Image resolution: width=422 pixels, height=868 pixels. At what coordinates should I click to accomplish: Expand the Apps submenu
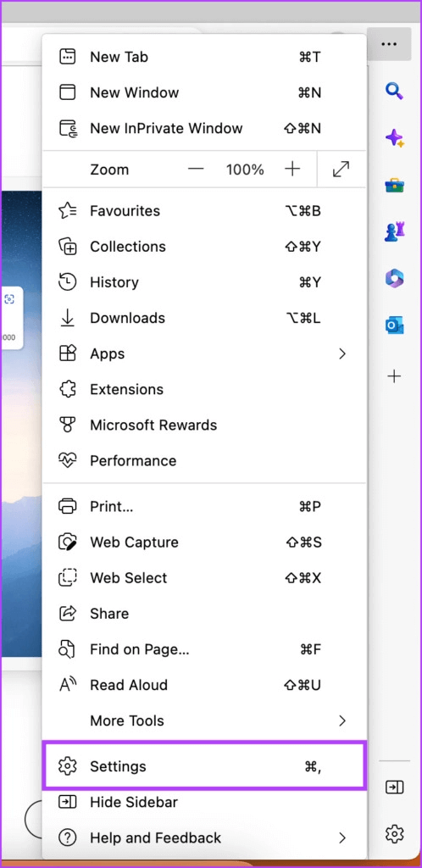204,353
